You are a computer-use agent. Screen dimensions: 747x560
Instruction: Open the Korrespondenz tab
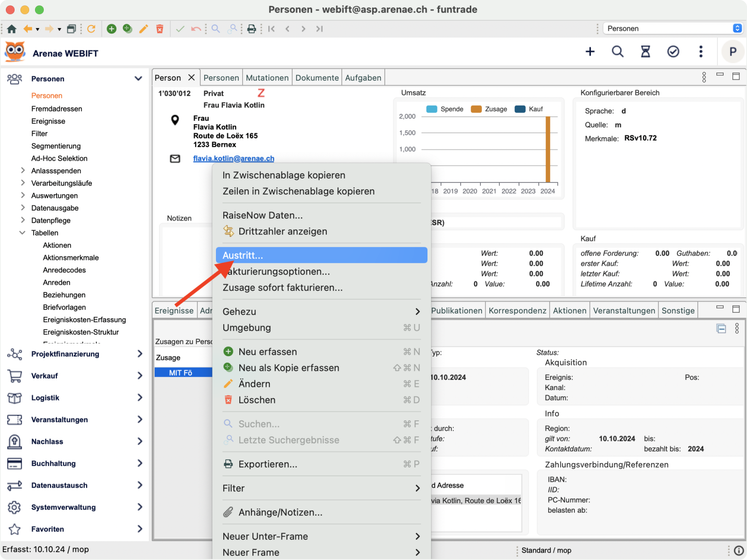pos(517,310)
